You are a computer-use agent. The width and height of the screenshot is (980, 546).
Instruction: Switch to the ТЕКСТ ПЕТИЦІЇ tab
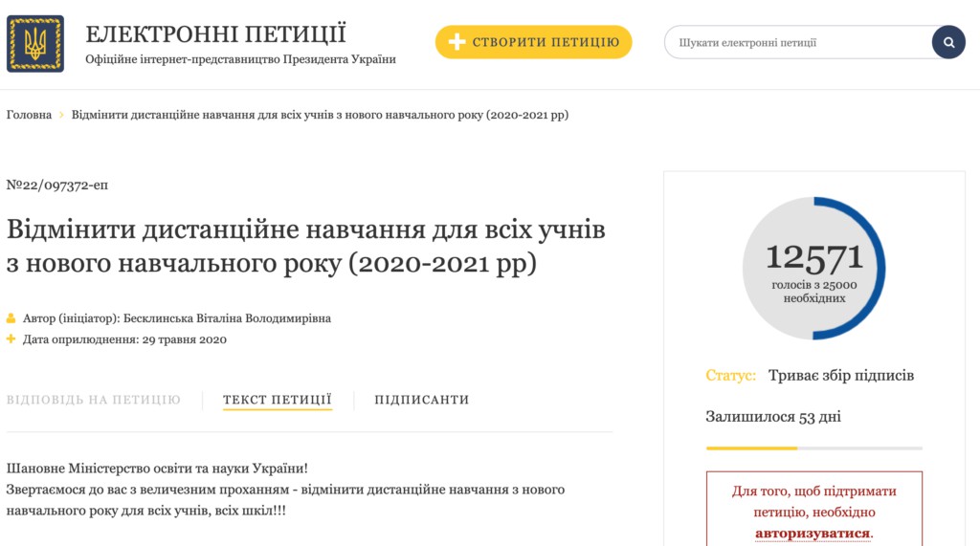click(x=278, y=400)
